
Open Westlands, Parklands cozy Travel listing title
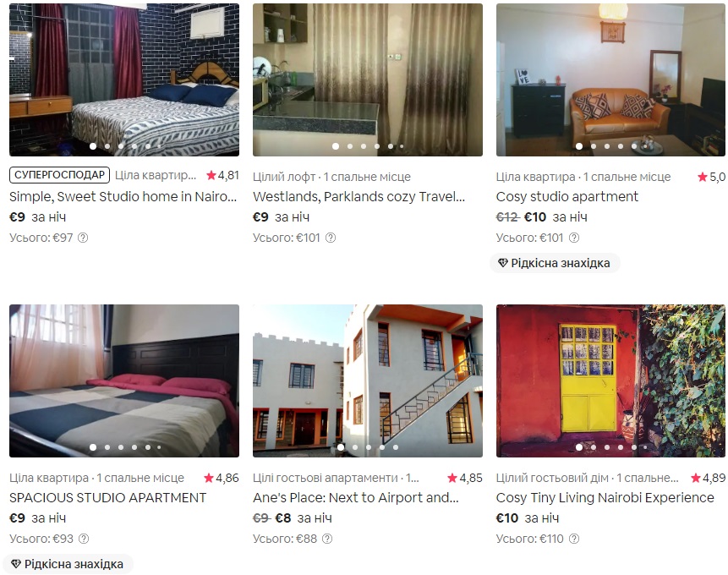click(x=359, y=196)
